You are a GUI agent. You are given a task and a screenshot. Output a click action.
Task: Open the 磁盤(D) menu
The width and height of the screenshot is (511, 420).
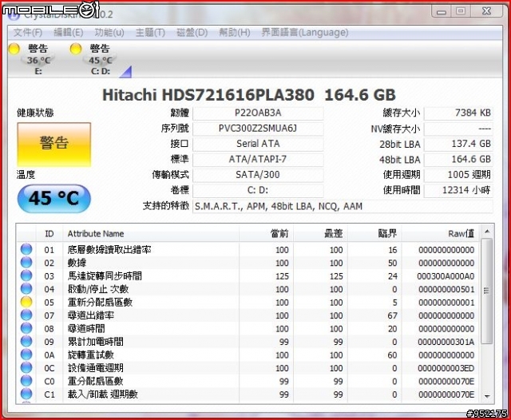click(x=192, y=33)
